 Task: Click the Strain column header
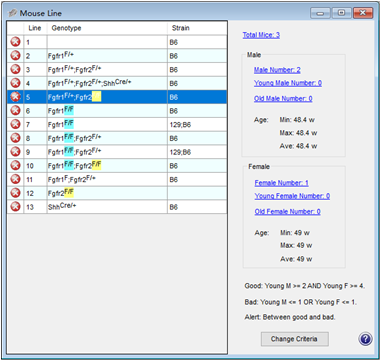pyautogui.click(x=197, y=28)
